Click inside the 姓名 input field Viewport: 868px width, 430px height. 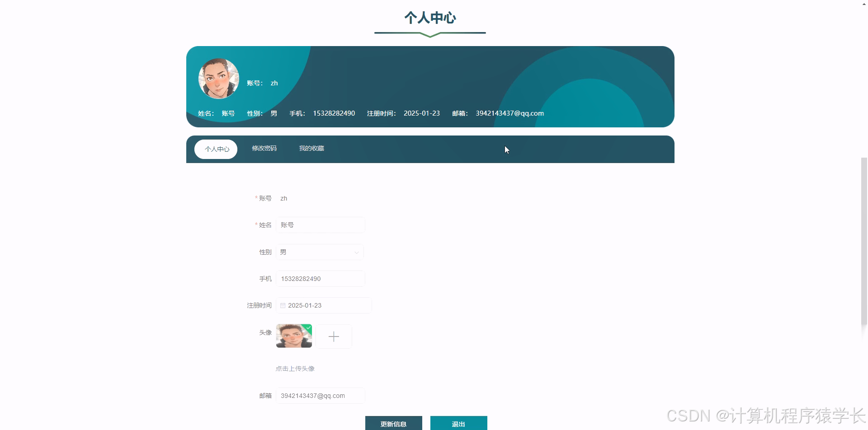(x=320, y=224)
